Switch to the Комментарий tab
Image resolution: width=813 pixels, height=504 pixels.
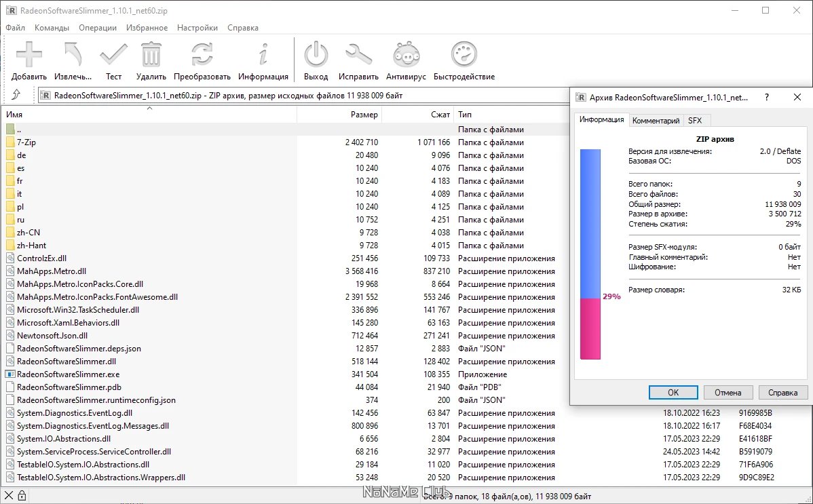click(656, 120)
